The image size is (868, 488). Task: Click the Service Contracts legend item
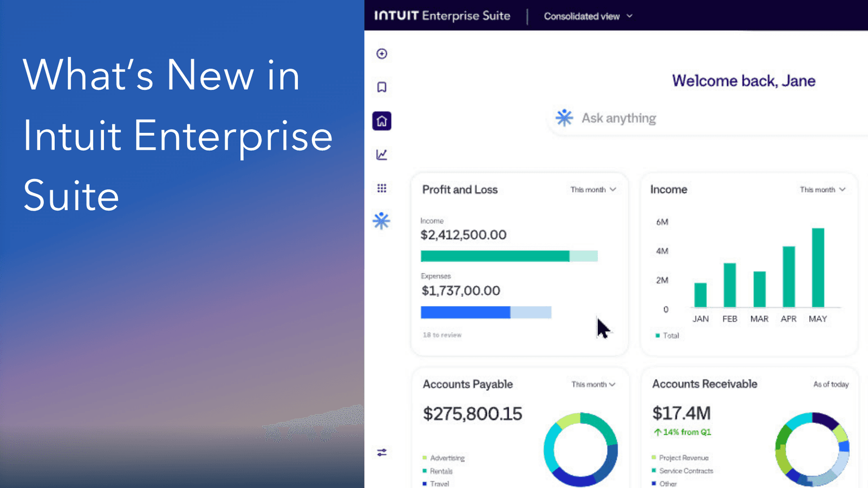(x=682, y=470)
